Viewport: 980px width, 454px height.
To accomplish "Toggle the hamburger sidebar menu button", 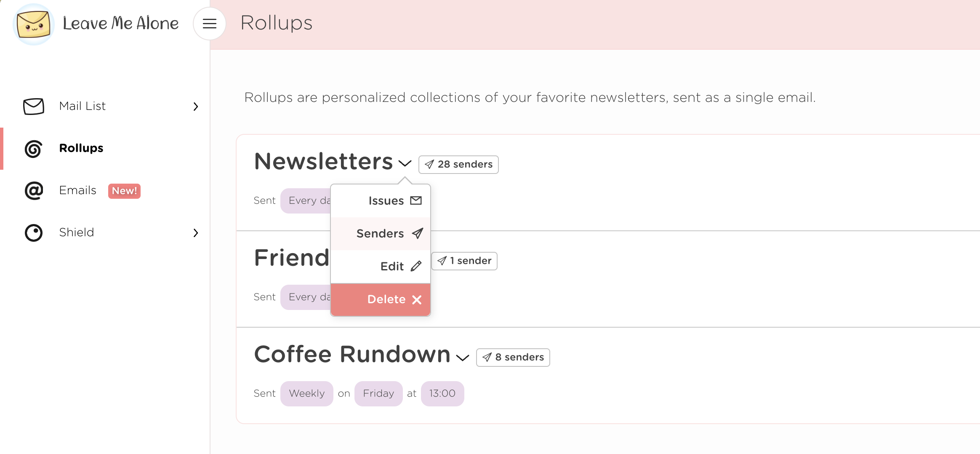I will tap(209, 24).
